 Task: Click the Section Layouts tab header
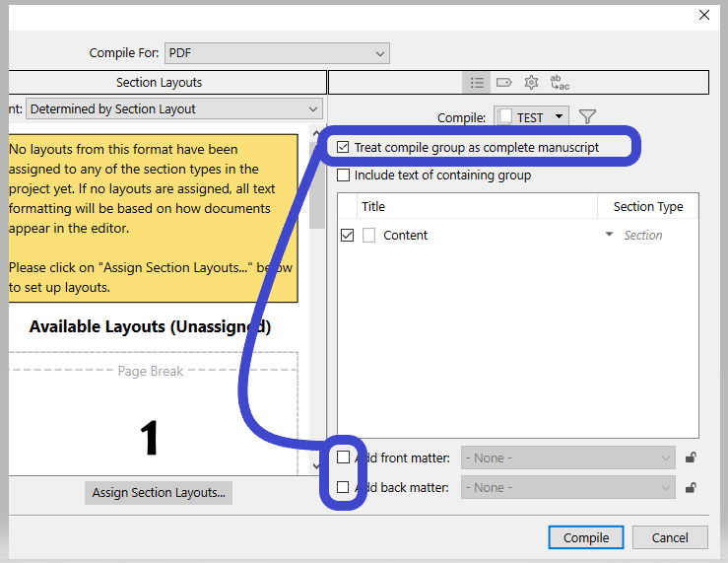point(159,82)
